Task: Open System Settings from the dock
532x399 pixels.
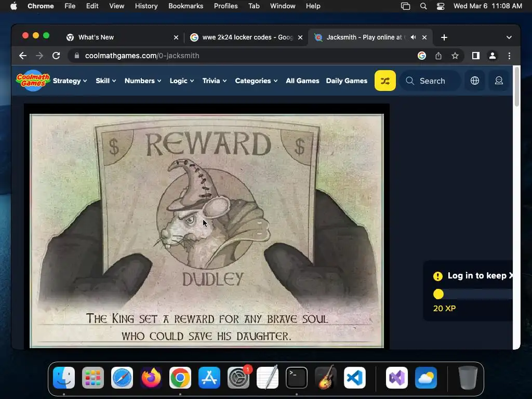Action: pos(238,378)
